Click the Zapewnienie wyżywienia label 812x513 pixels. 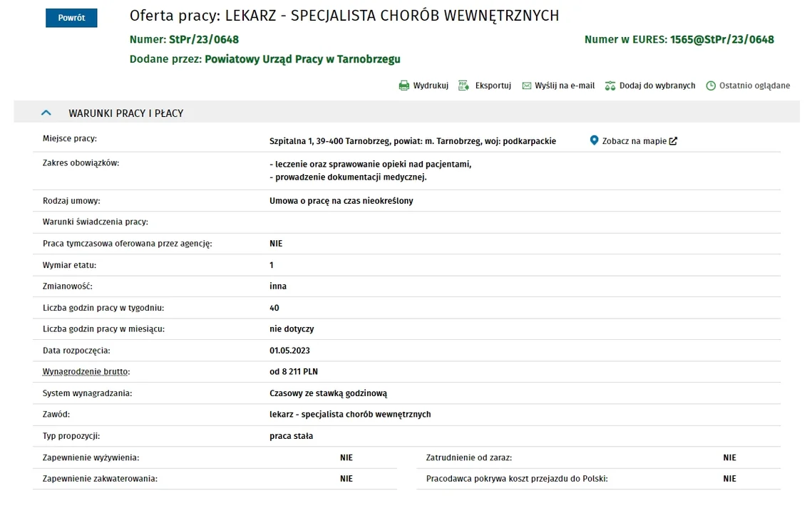pos(91,457)
